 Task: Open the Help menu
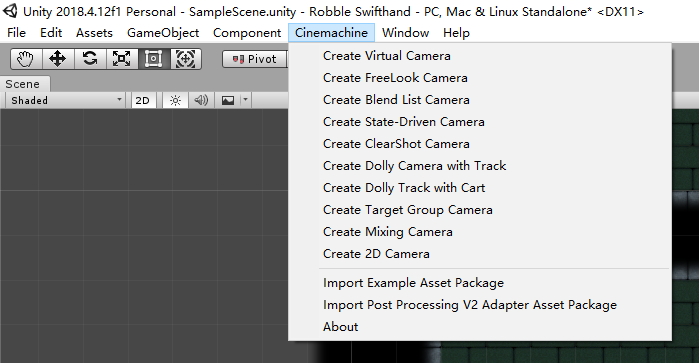tap(456, 33)
